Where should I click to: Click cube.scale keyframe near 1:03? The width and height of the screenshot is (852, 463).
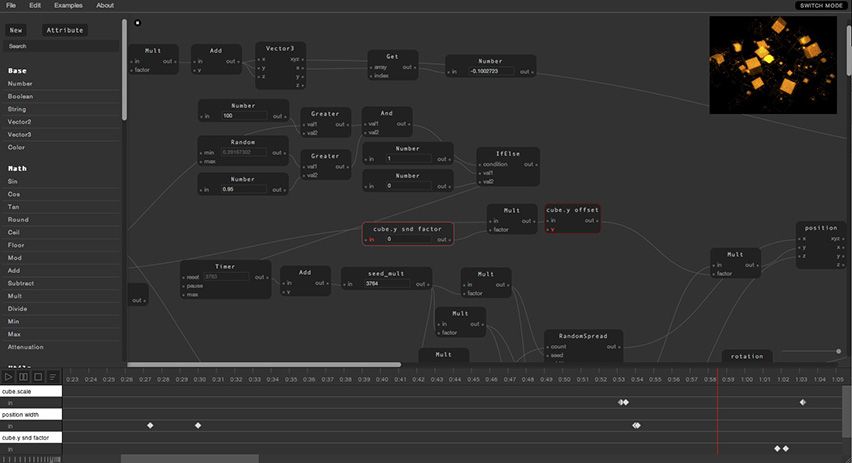coord(803,402)
